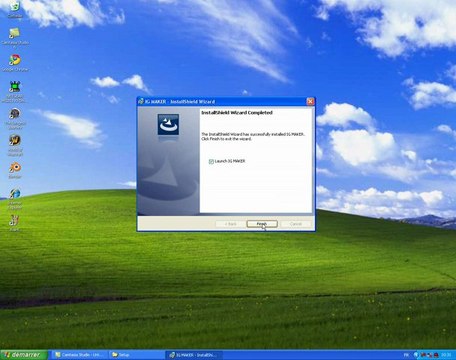
Task: Uncheck the Launch IG MAKER checkbox
Action: [x=211, y=161]
